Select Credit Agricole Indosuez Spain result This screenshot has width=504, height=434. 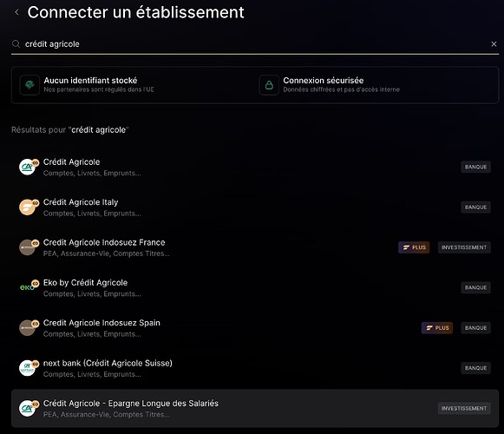pos(255,328)
